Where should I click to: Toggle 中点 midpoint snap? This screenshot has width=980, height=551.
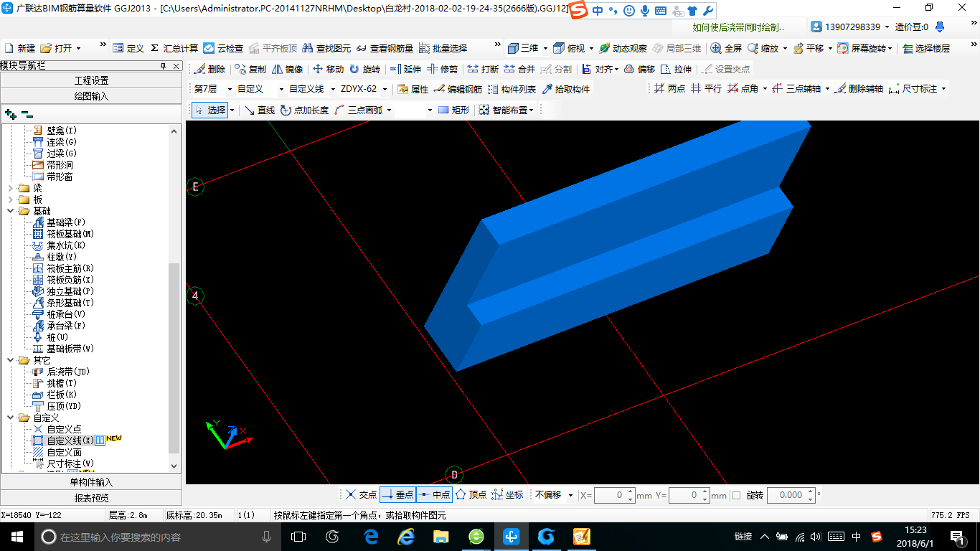433,495
